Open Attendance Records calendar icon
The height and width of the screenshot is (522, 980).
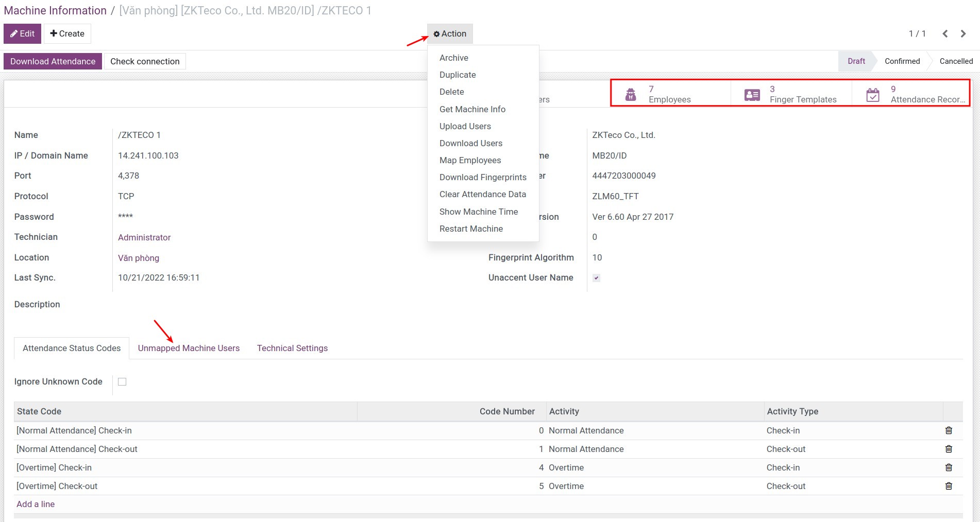[x=872, y=95]
